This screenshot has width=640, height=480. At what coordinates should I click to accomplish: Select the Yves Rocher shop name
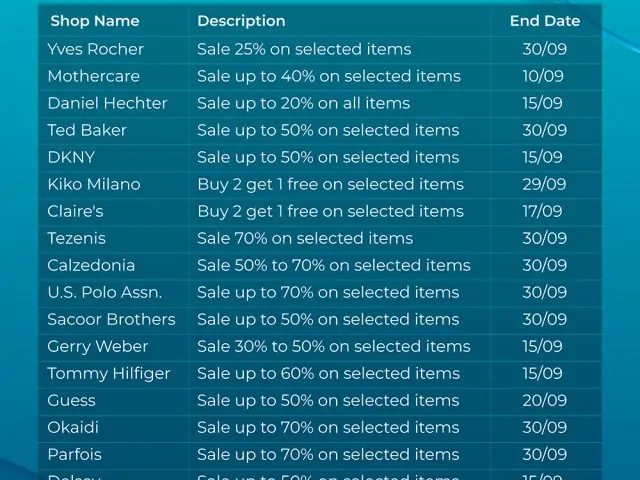click(x=96, y=49)
